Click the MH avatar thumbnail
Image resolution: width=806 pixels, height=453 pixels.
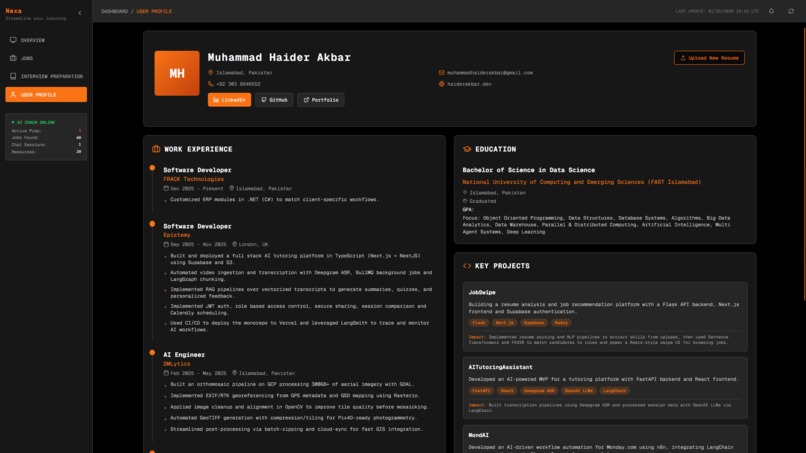[177, 73]
